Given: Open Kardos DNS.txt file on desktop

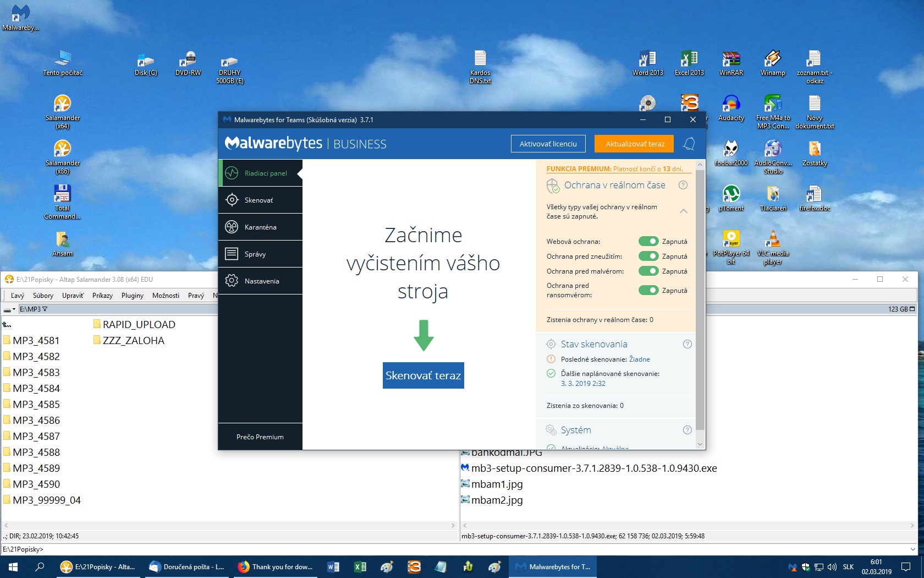Looking at the screenshot, I should [480, 67].
